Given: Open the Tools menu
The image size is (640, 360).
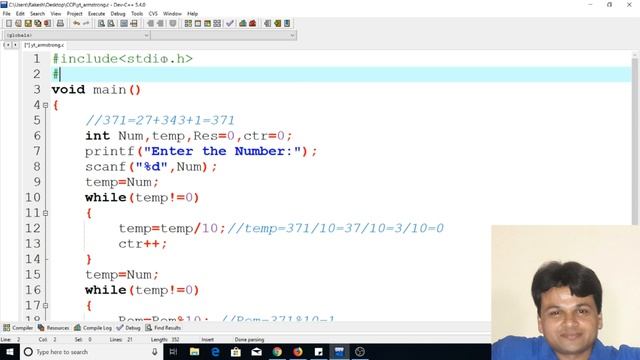Looking at the screenshot, I should click(x=137, y=13).
